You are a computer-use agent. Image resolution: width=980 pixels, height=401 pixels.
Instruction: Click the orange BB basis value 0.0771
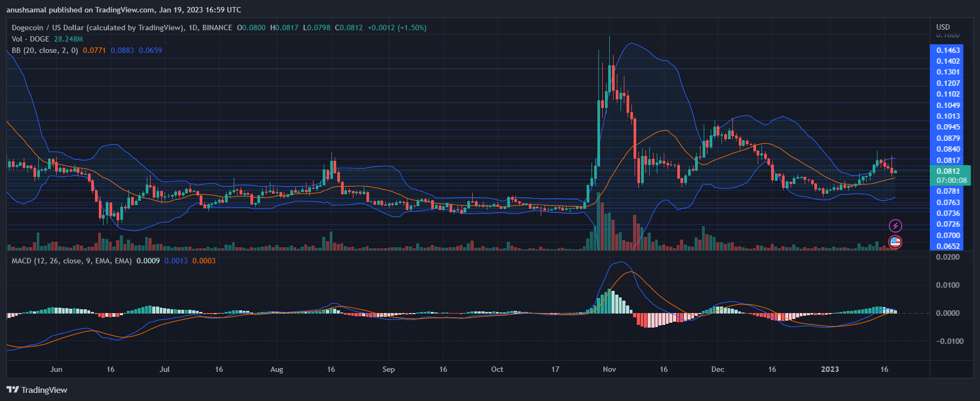pyautogui.click(x=94, y=50)
